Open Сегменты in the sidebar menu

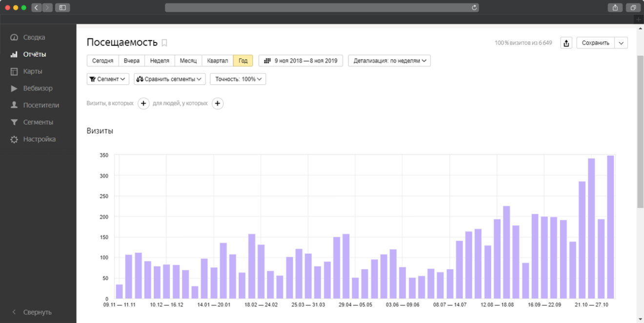click(x=38, y=122)
